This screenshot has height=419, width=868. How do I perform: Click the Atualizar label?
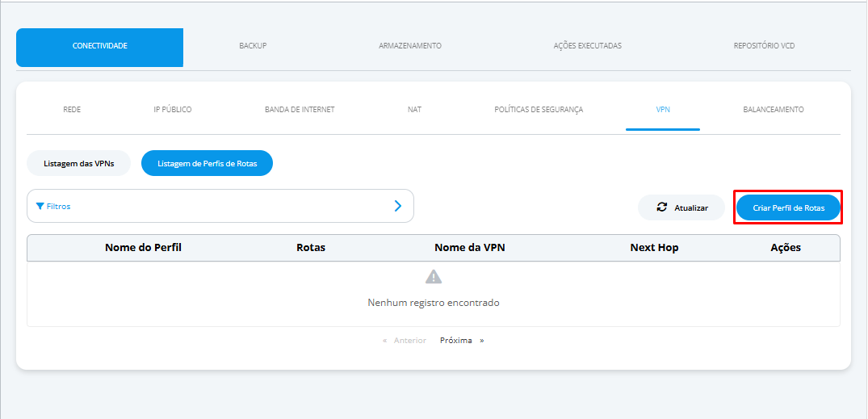(691, 208)
